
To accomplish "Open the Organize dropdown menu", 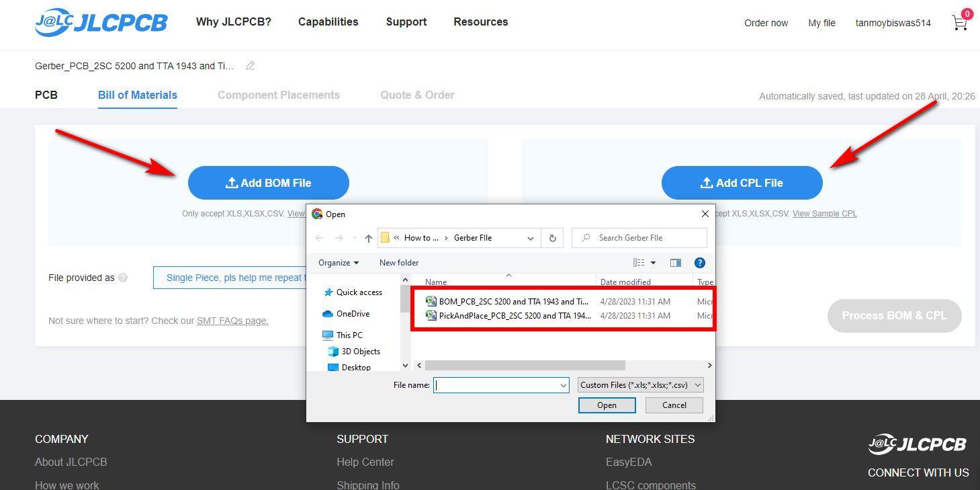I will tap(339, 263).
